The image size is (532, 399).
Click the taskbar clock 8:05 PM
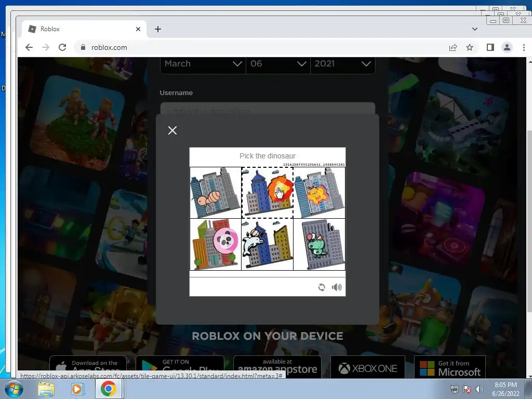(x=506, y=389)
